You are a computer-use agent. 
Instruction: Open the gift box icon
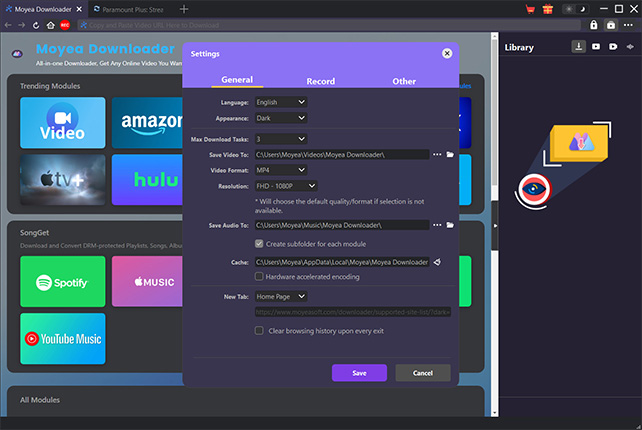point(548,9)
